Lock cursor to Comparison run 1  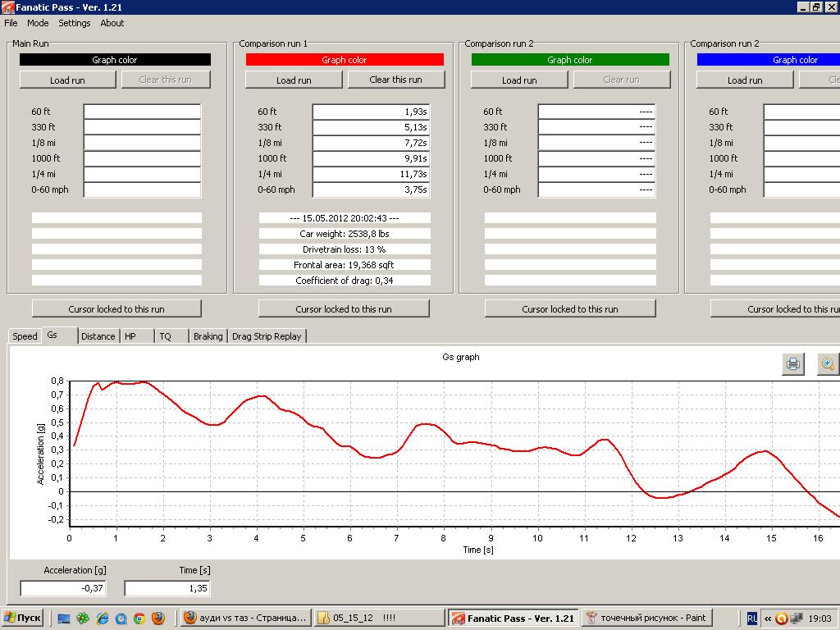click(343, 308)
